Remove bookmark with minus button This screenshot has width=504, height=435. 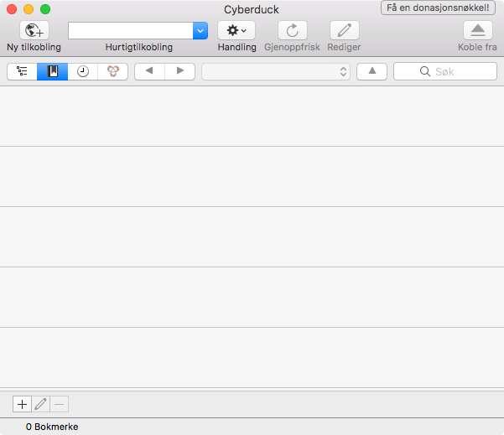point(60,404)
